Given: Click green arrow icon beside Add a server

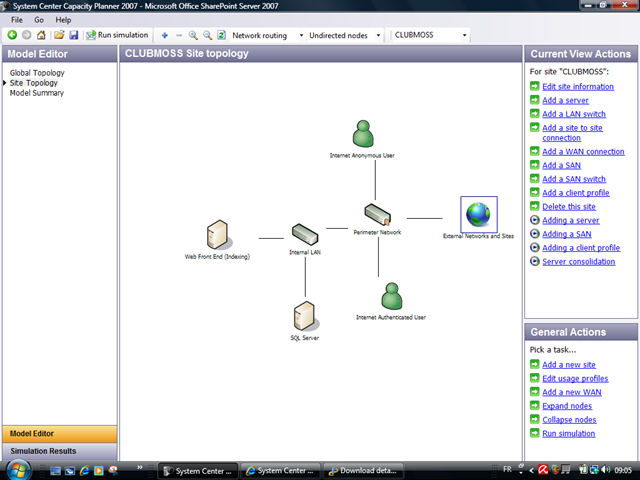Looking at the screenshot, I should 535,100.
